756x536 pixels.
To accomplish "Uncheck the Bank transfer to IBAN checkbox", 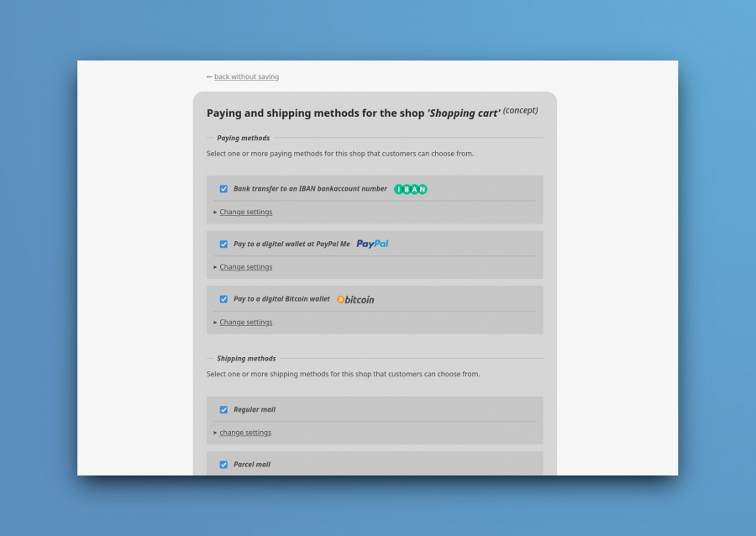I will [x=223, y=189].
